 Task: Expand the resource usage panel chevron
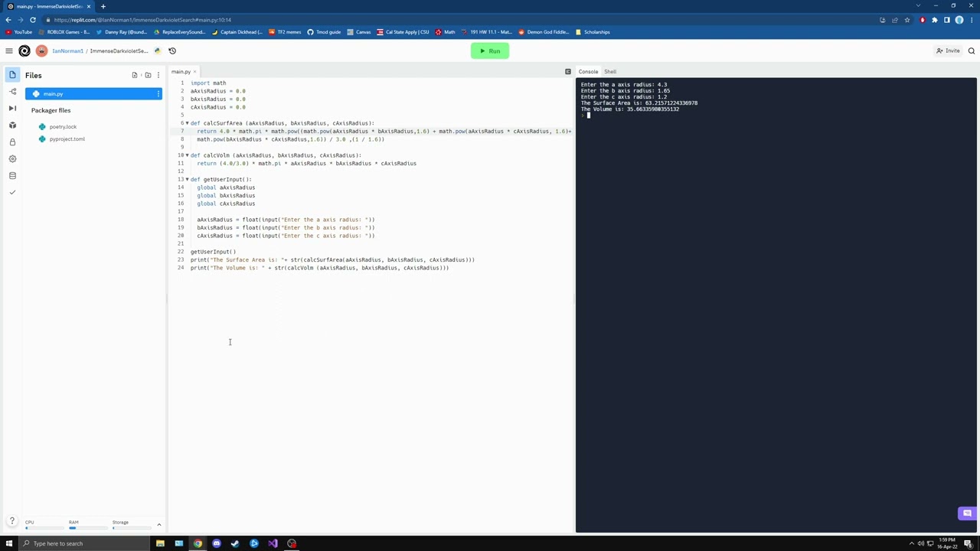pos(159,525)
